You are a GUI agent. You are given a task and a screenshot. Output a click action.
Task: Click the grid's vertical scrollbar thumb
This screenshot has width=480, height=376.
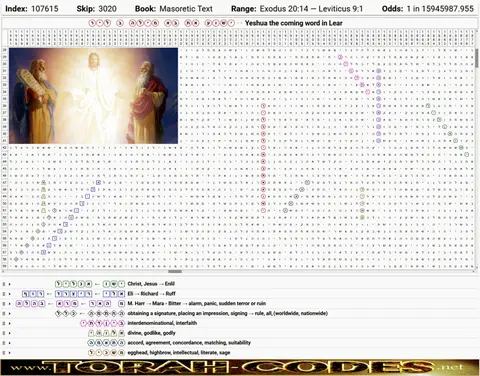pyautogui.click(x=477, y=58)
